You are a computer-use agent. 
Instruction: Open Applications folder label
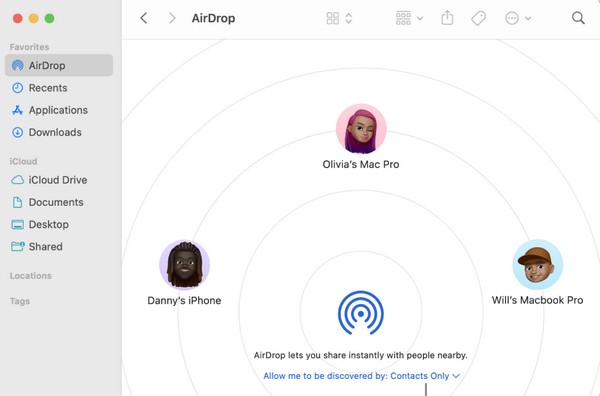(x=58, y=110)
